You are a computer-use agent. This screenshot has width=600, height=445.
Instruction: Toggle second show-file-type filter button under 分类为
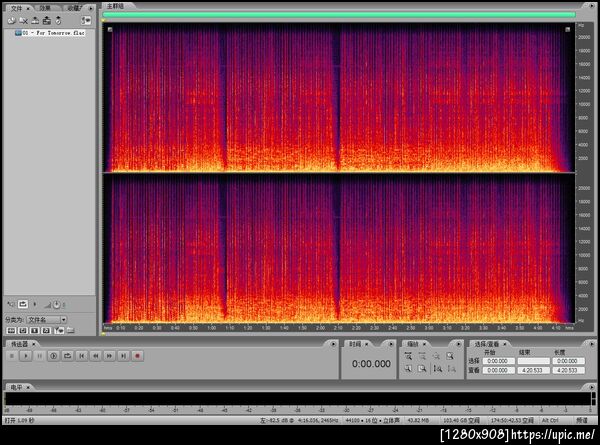tap(23, 330)
